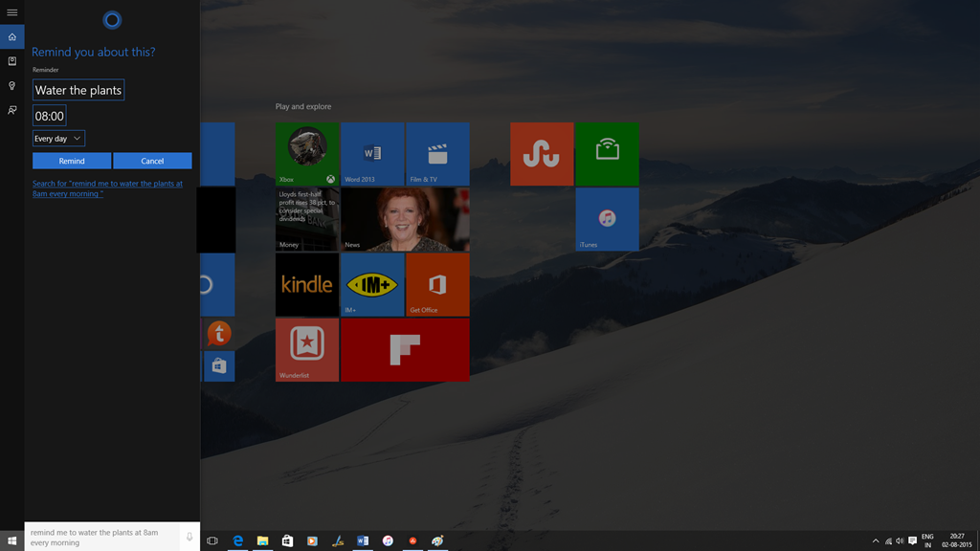This screenshot has height=551, width=980.
Task: Open iTunes from the taskbar
Action: (x=388, y=540)
